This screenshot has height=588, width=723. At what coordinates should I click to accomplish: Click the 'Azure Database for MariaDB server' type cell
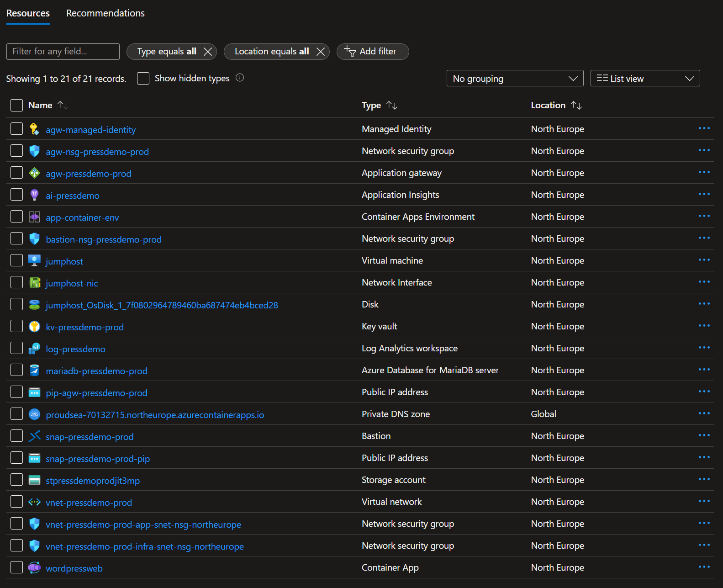tap(430, 370)
